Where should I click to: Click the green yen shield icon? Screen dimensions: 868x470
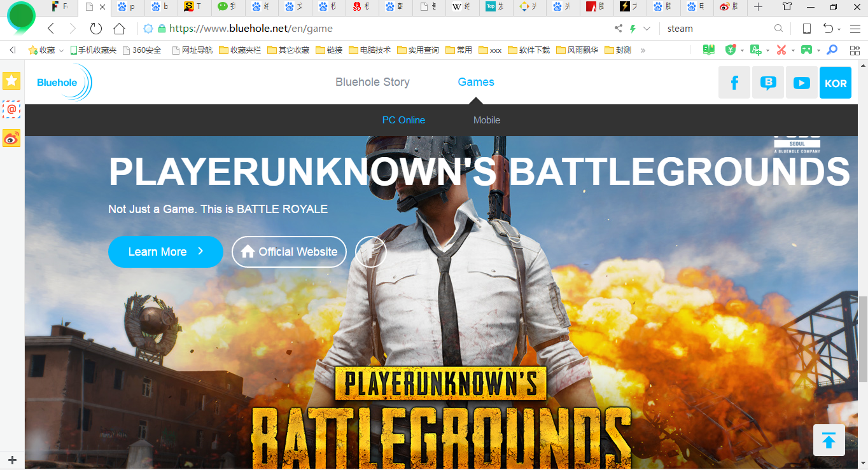point(731,50)
